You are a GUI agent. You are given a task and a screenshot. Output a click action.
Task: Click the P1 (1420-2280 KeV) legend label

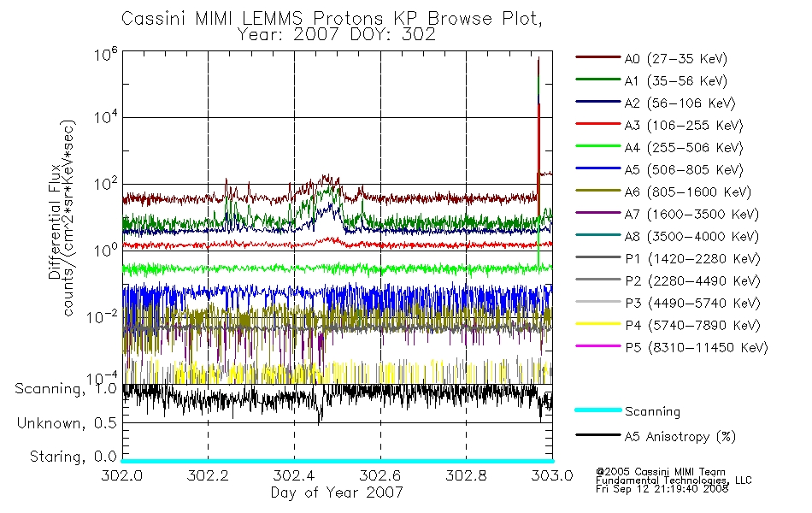pyautogui.click(x=692, y=259)
